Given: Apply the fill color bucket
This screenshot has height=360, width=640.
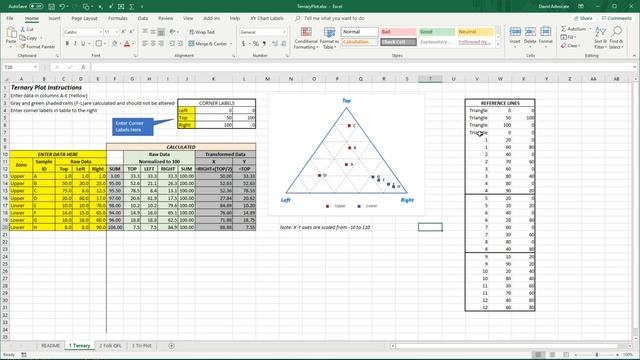Looking at the screenshot, I should [x=115, y=44].
